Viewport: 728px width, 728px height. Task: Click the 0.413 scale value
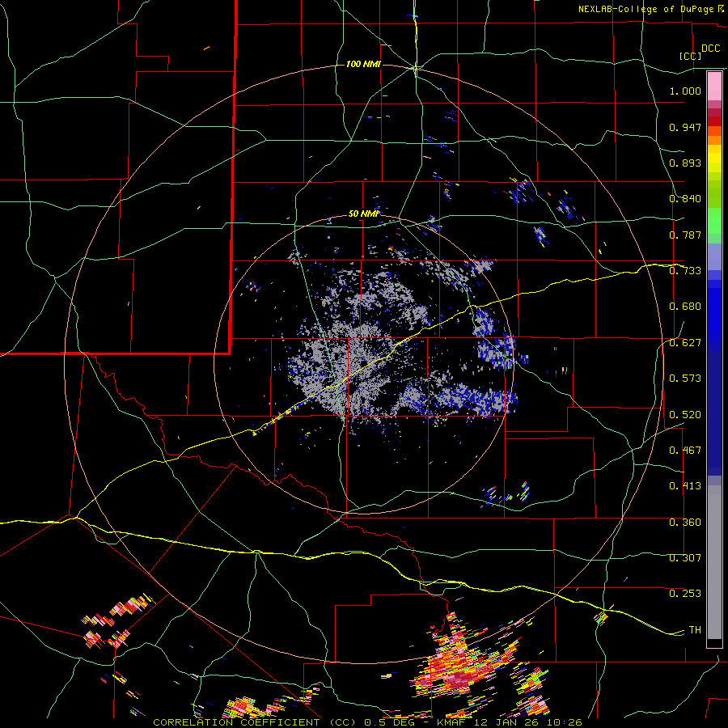(x=685, y=486)
